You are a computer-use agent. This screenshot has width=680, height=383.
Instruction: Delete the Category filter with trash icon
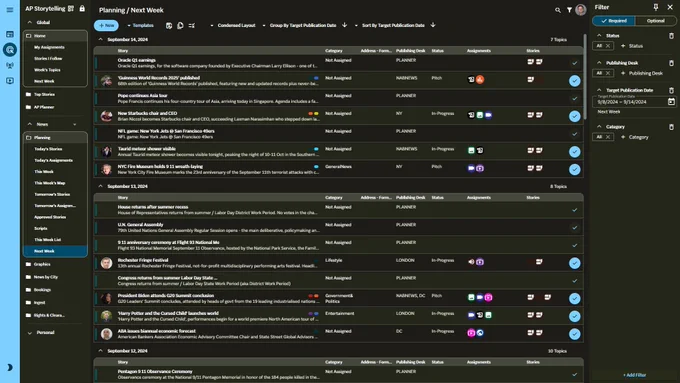[671, 127]
